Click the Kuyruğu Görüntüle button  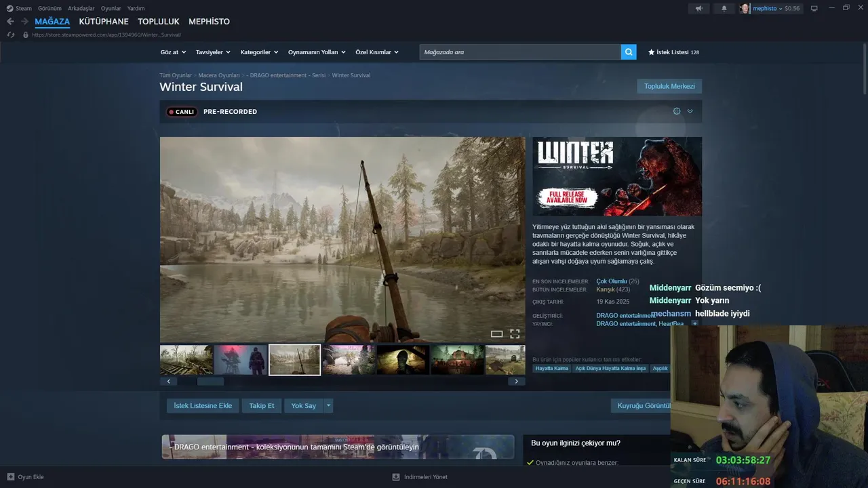tap(642, 406)
